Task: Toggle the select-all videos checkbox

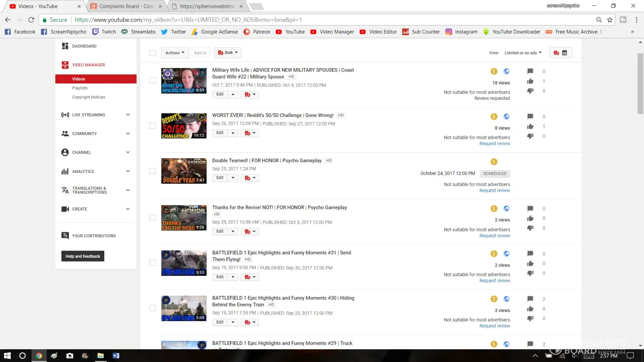Action: (152, 53)
